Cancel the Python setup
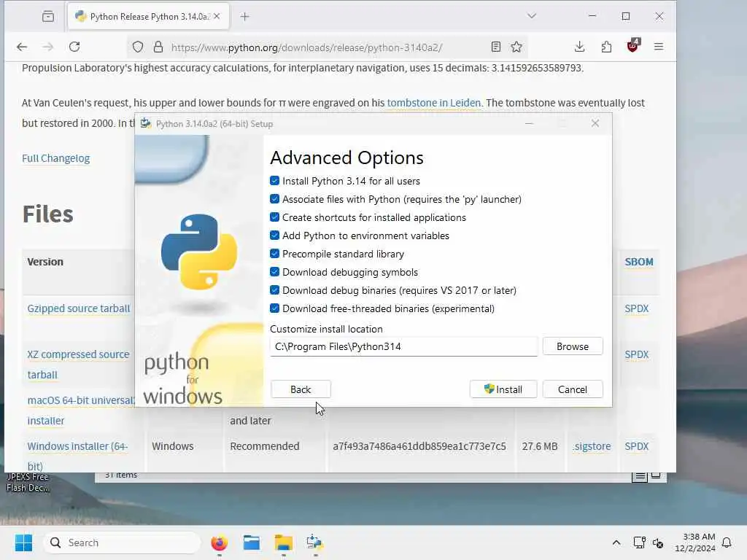Image resolution: width=747 pixels, height=560 pixels. (x=572, y=389)
